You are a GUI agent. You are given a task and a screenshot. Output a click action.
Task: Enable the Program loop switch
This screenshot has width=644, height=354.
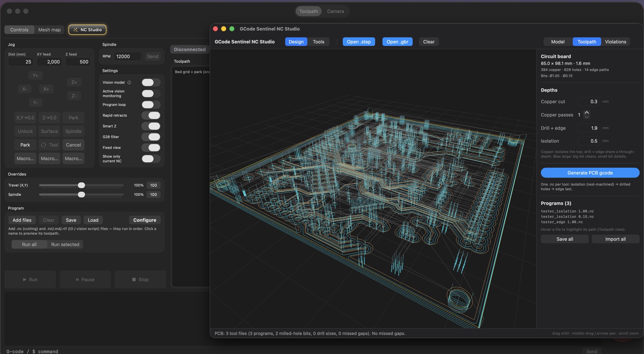(151, 105)
